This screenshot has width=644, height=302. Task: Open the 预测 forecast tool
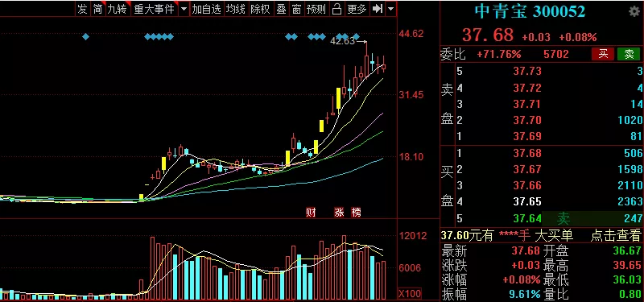[316, 9]
